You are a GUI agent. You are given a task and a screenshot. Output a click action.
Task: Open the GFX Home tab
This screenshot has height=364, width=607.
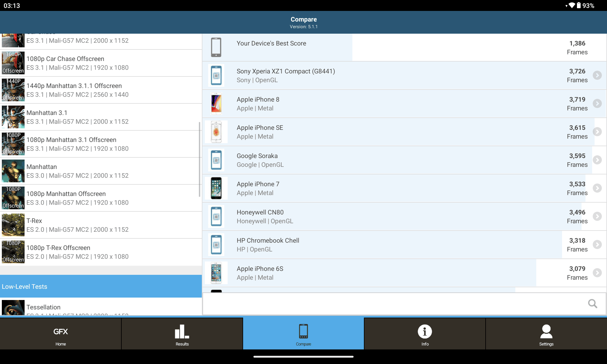tap(61, 334)
